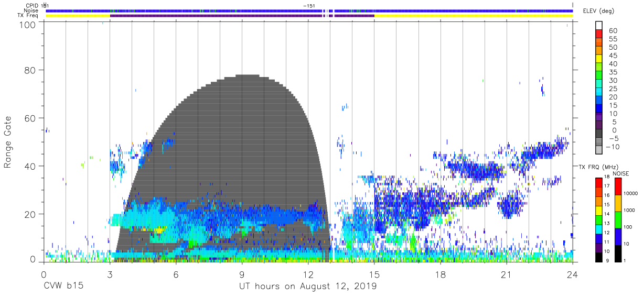Screen dimensions: 644x297
Task: Click the 45 label on the elevation colorbar
Action: click(x=613, y=56)
